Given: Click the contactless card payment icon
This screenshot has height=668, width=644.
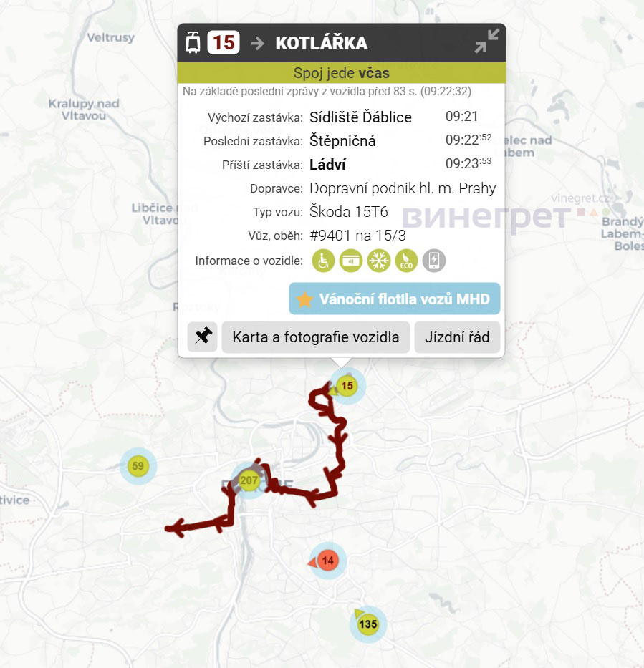Looking at the screenshot, I should [351, 261].
